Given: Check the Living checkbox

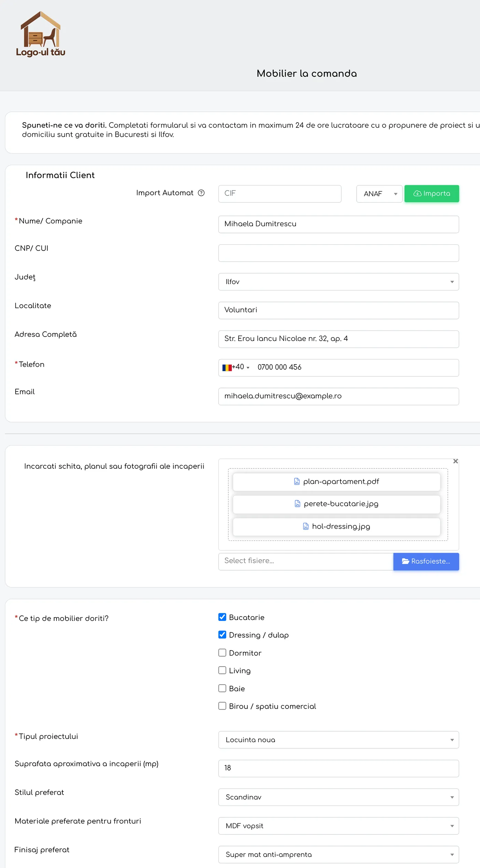Looking at the screenshot, I should click(x=222, y=671).
